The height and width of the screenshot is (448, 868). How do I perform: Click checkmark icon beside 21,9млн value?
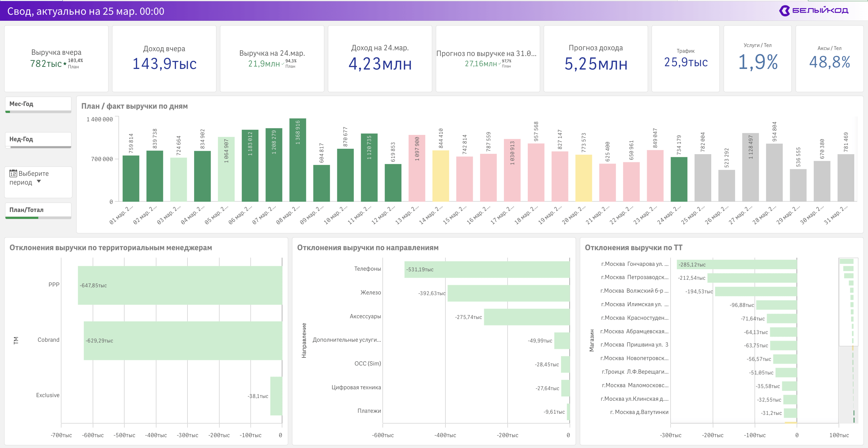coord(283,64)
